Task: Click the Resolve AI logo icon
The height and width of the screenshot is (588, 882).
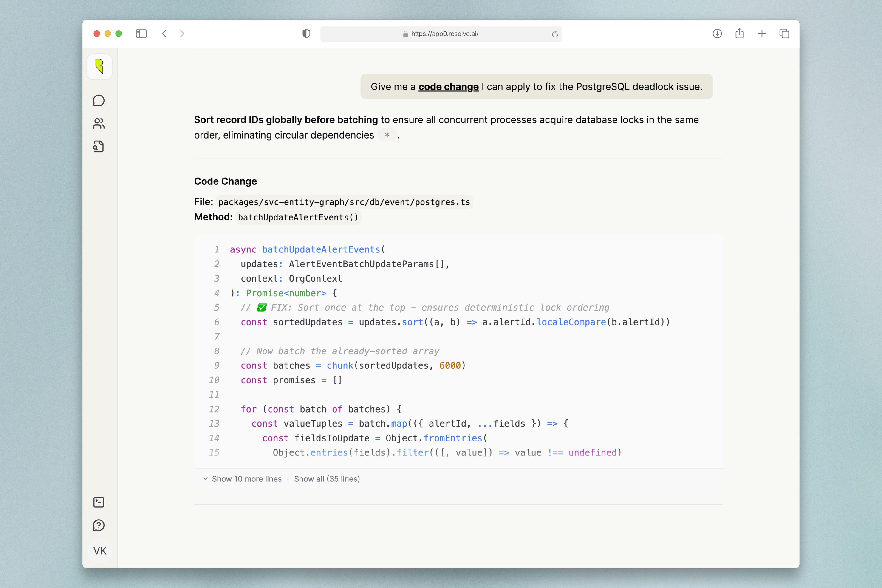Action: pos(99,67)
